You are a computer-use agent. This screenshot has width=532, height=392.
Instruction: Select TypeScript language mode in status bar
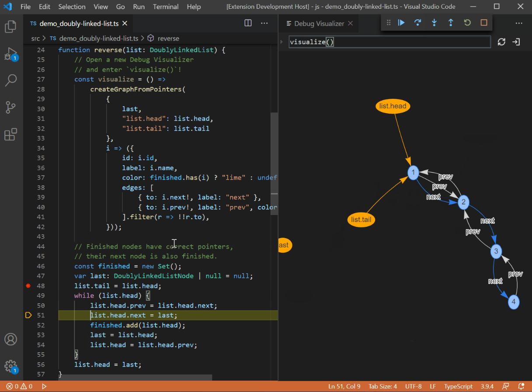458,386
